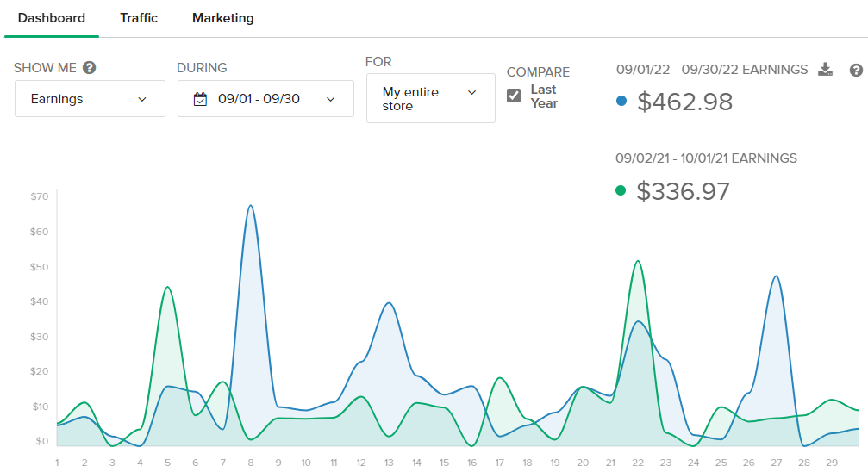Click the green peak on day 22
The image size is (868, 472).
[637, 261]
